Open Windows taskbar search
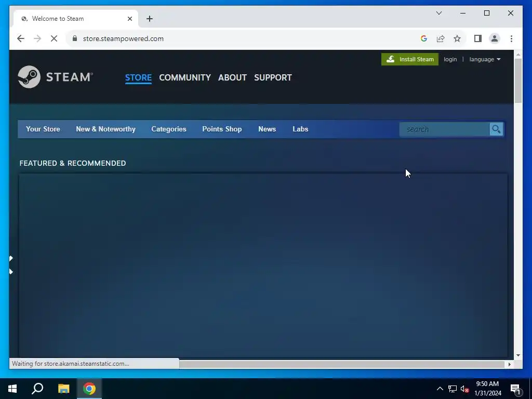532x399 pixels. tap(37, 389)
